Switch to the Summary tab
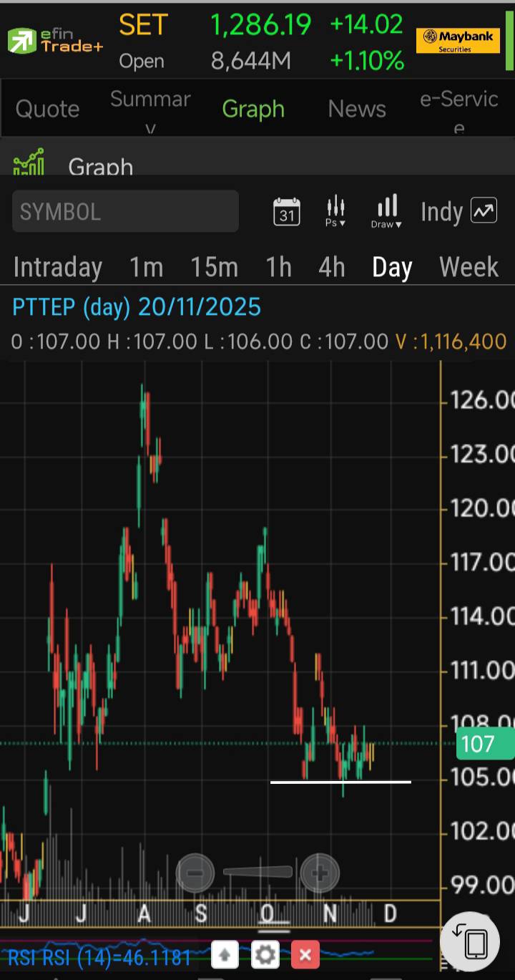 click(x=150, y=111)
